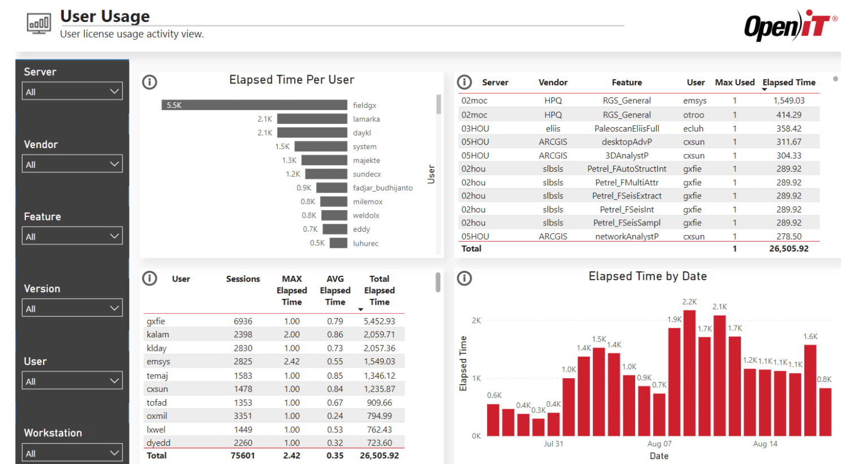Open the Workstation filter dropdown
Screen dimensions: 868x464
72,452
